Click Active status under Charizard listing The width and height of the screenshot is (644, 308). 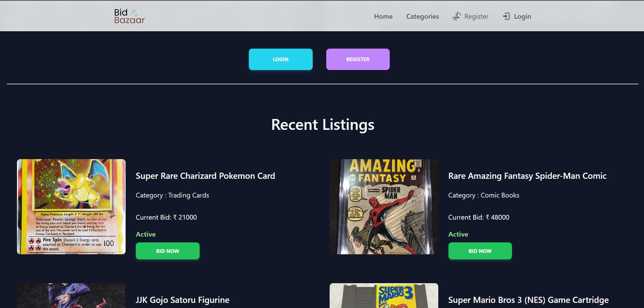[x=146, y=234]
